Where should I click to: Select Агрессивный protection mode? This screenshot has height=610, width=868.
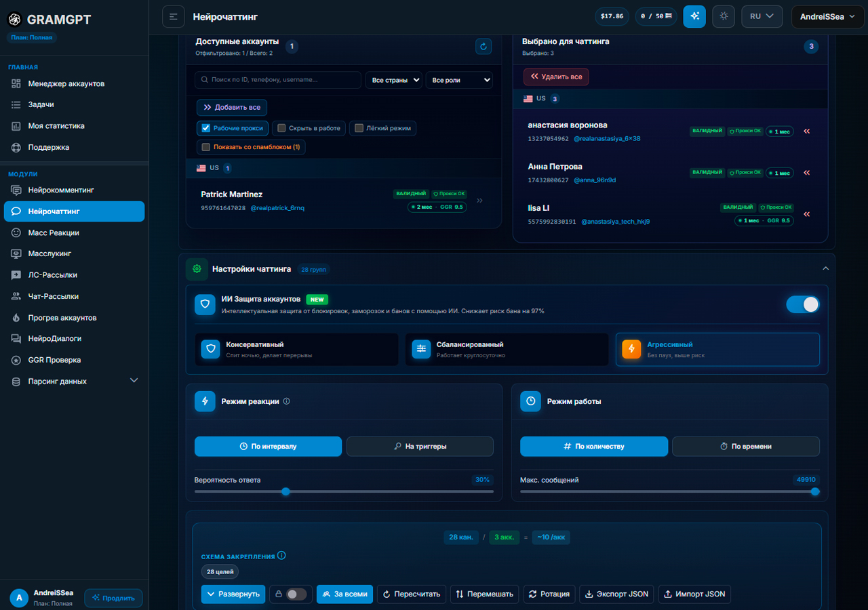(x=717, y=349)
